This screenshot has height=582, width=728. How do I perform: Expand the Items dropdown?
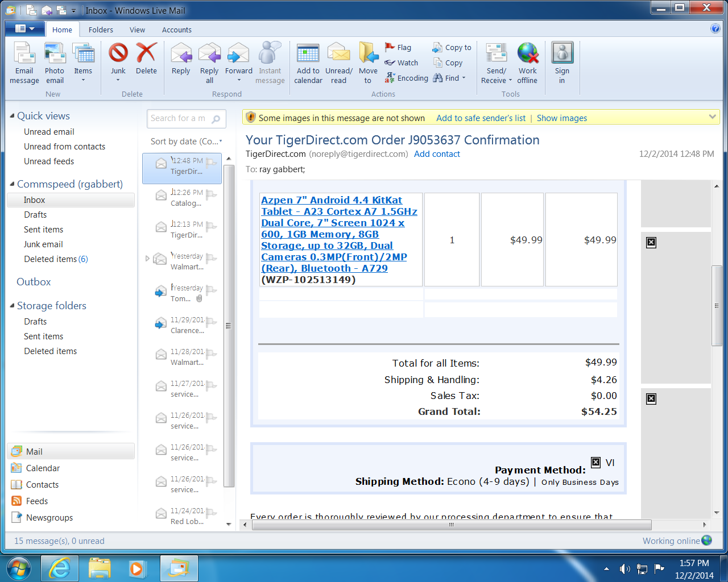[x=83, y=80]
